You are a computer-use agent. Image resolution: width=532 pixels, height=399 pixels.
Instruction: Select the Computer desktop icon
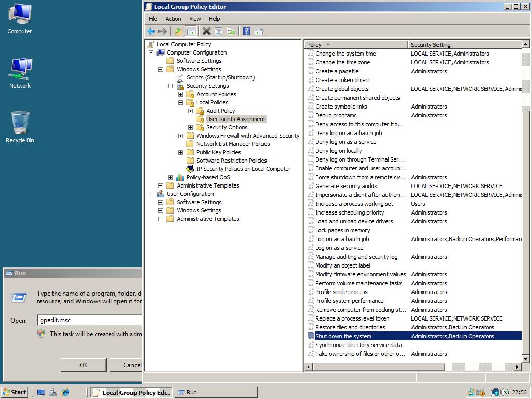coord(20,19)
